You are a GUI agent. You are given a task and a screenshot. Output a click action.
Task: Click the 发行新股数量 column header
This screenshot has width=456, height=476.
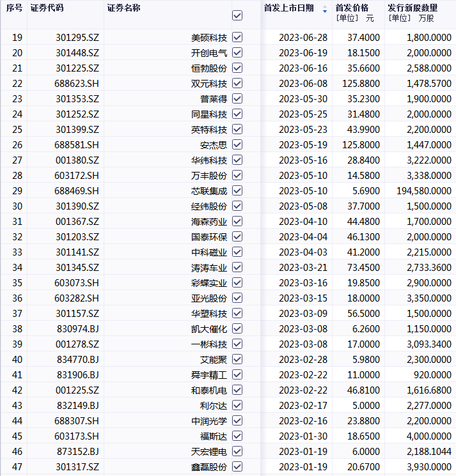tap(413, 8)
